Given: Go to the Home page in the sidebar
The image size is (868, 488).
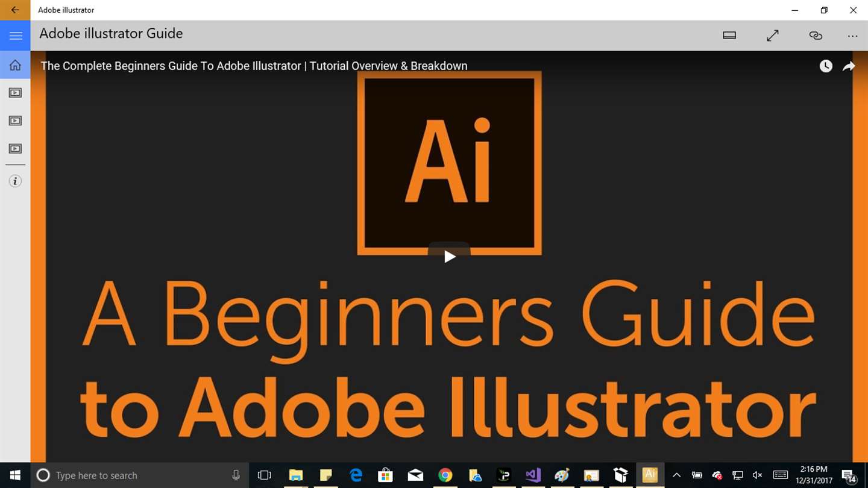Looking at the screenshot, I should coord(15,65).
